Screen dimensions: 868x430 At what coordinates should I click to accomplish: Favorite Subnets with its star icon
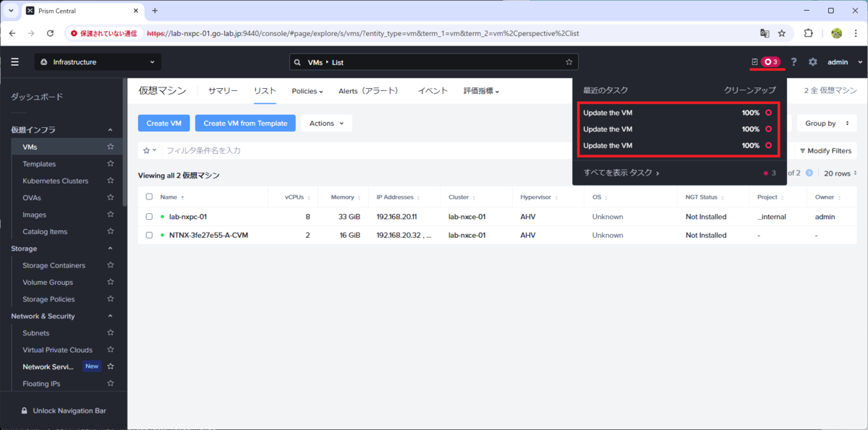click(x=111, y=333)
